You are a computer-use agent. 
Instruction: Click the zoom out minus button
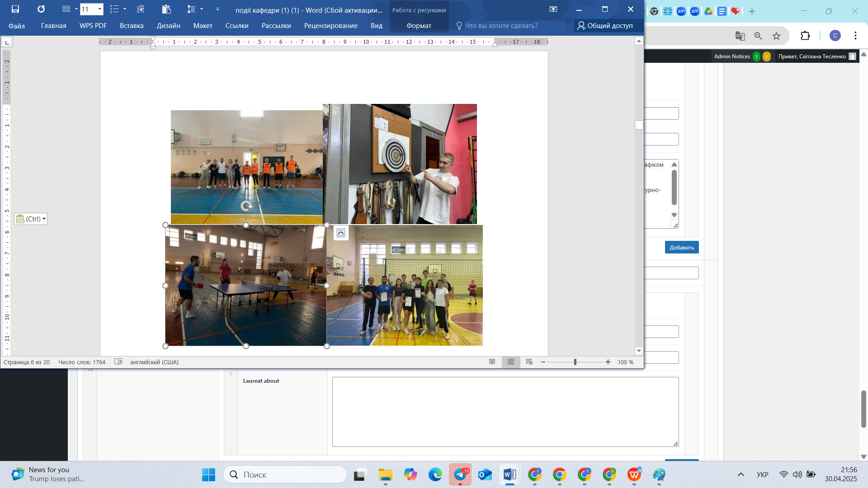[x=543, y=362]
